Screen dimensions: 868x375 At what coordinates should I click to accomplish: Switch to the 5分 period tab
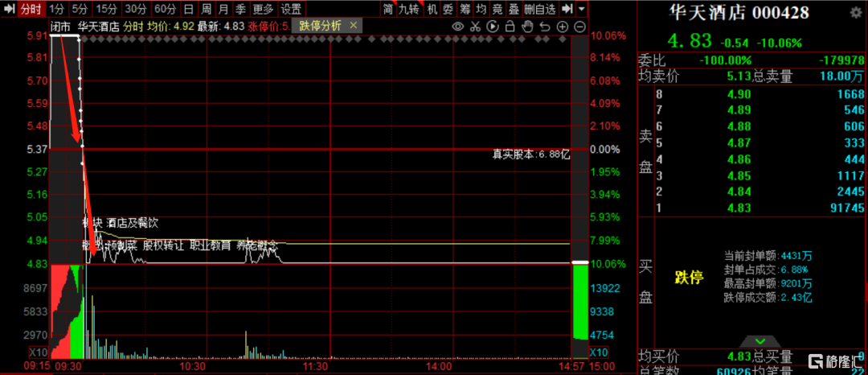[80, 8]
